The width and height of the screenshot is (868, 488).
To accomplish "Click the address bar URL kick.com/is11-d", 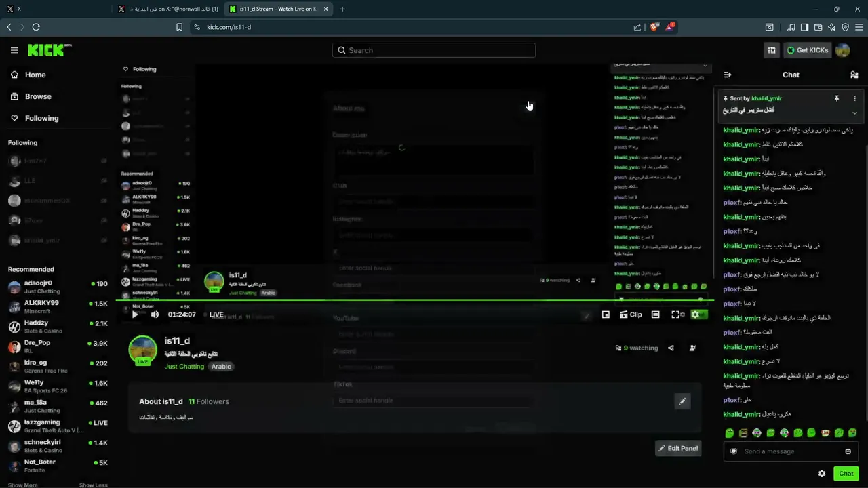I will (x=229, y=27).
